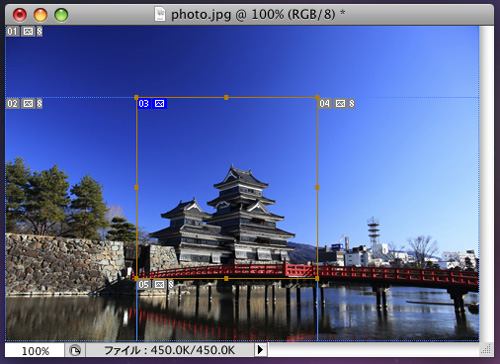Click the slice 03 image-type icon
The image size is (500, 364).
[x=159, y=104]
